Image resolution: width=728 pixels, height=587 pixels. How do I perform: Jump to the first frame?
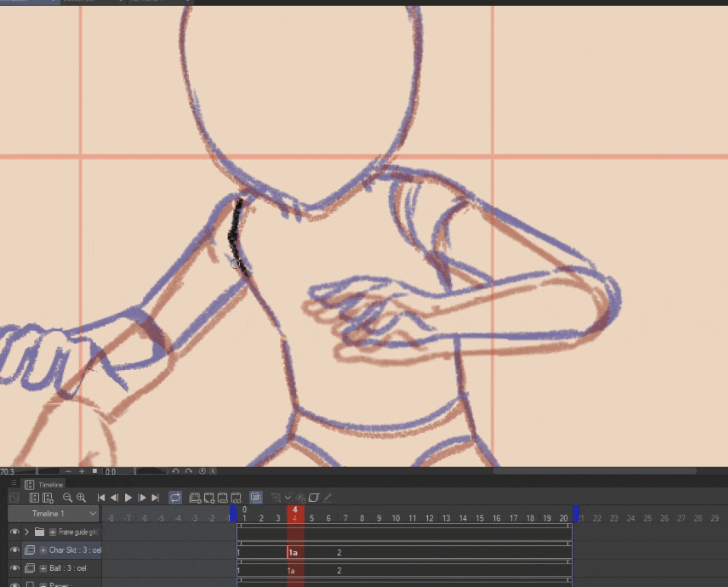tap(101, 498)
